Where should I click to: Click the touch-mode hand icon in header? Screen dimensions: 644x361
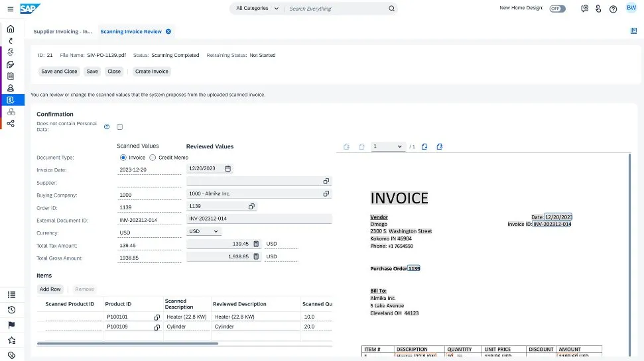pyautogui.click(x=598, y=8)
